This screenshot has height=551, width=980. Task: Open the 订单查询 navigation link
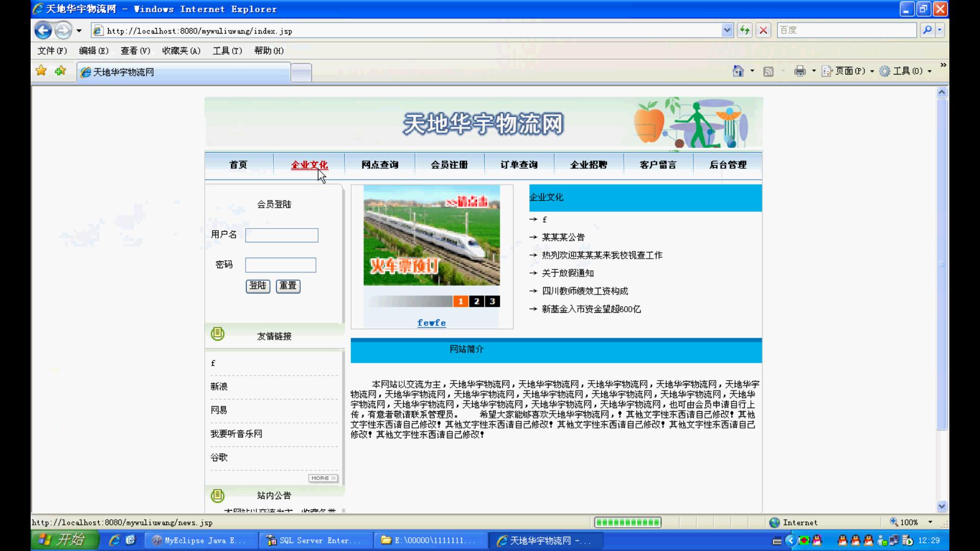click(519, 165)
